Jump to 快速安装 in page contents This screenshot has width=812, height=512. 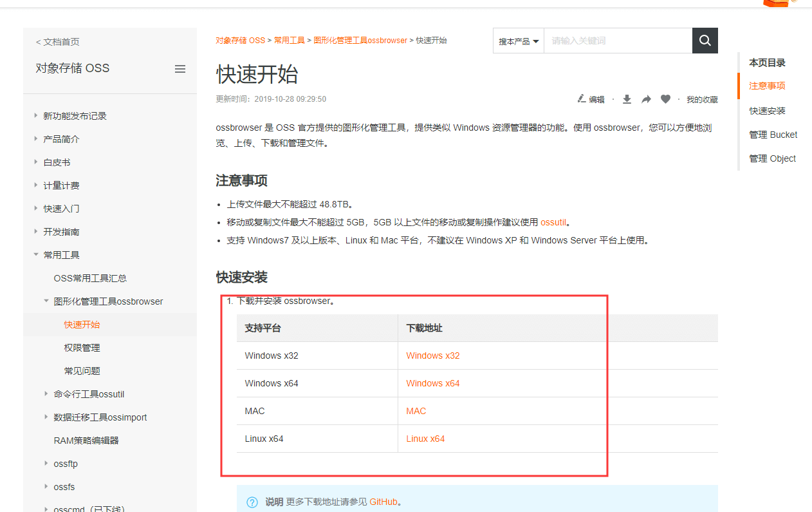click(x=767, y=111)
